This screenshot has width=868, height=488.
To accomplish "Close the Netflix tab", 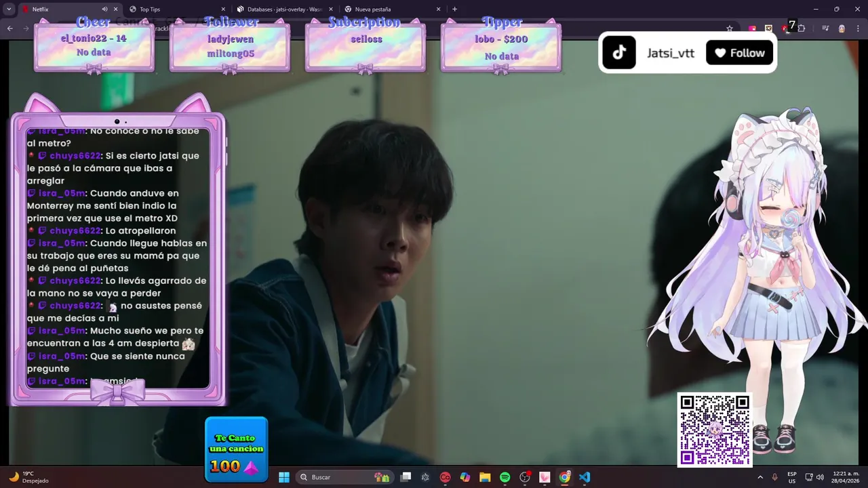I will click(x=116, y=9).
